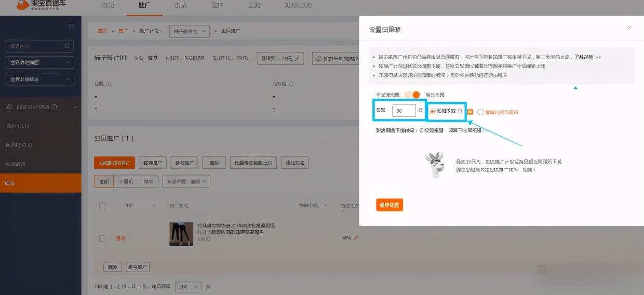
Task: Switch to the active Promotion top tab
Action: point(144,5)
